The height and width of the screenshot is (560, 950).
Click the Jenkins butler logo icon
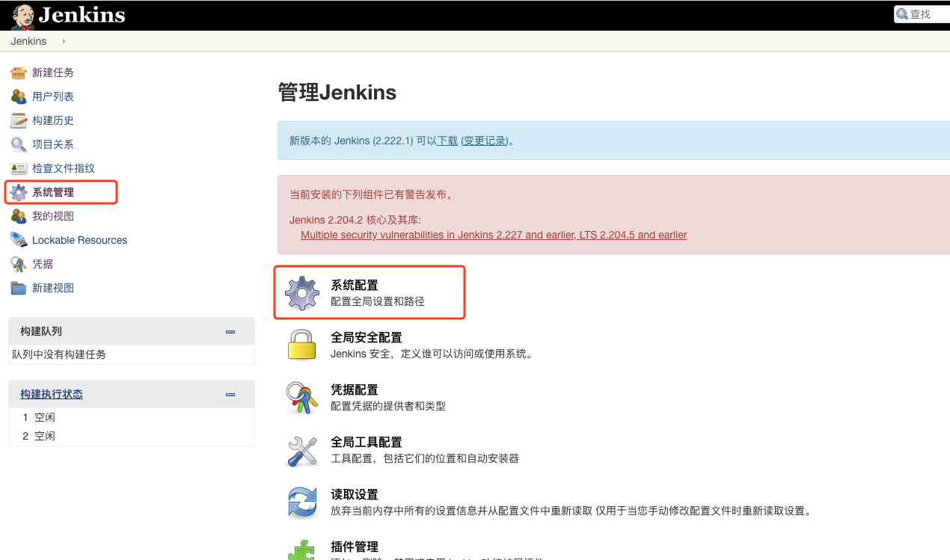(x=23, y=16)
